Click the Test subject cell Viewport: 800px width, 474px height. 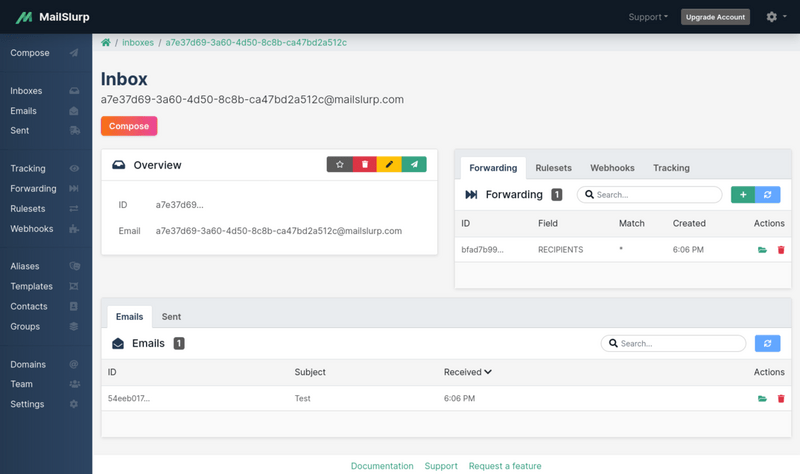click(303, 398)
